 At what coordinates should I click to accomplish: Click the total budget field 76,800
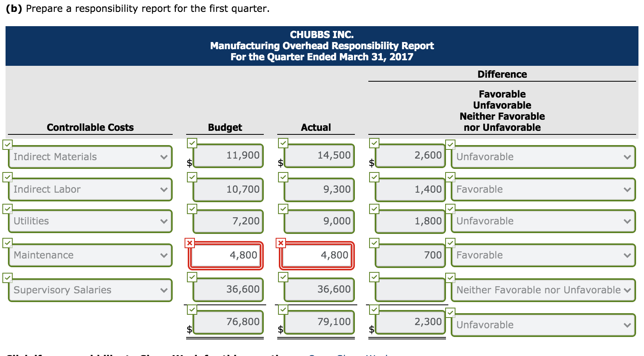[x=228, y=322]
